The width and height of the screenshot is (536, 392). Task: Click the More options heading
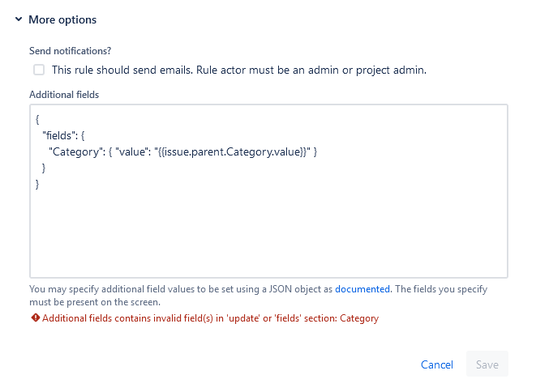point(62,19)
